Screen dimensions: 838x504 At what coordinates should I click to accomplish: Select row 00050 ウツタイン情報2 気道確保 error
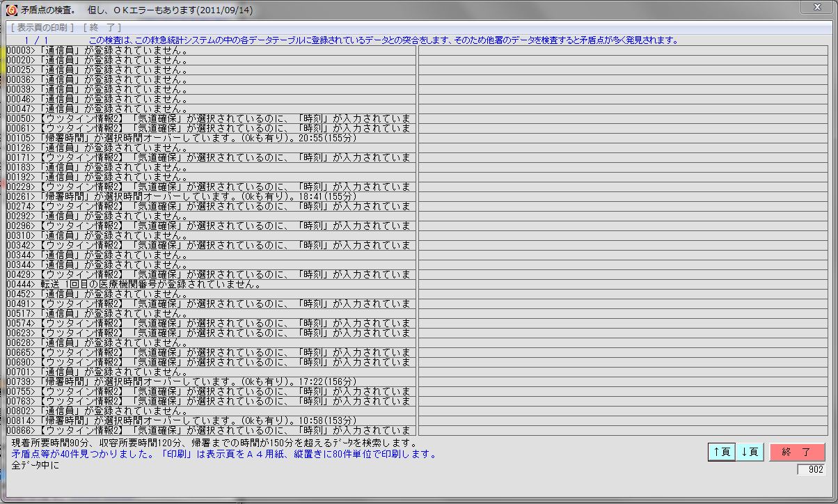(x=209, y=118)
